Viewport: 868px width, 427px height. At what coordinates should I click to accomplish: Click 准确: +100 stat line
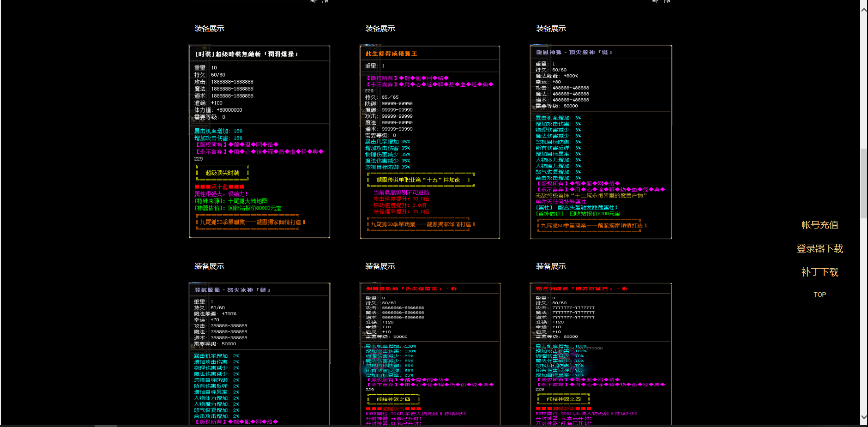208,103
